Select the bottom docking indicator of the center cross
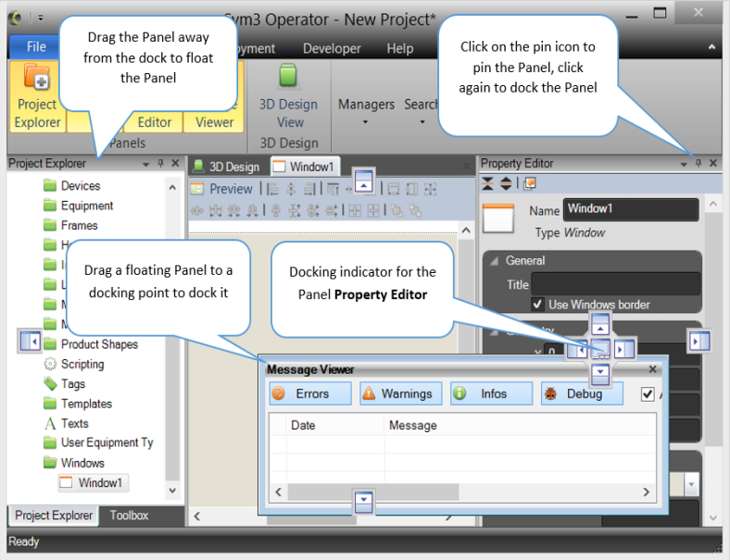 (600, 375)
